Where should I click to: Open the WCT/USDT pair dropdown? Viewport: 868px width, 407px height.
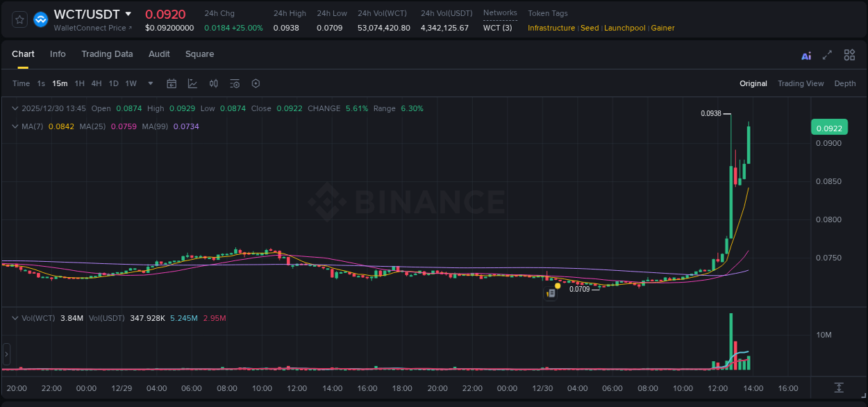[x=129, y=13]
